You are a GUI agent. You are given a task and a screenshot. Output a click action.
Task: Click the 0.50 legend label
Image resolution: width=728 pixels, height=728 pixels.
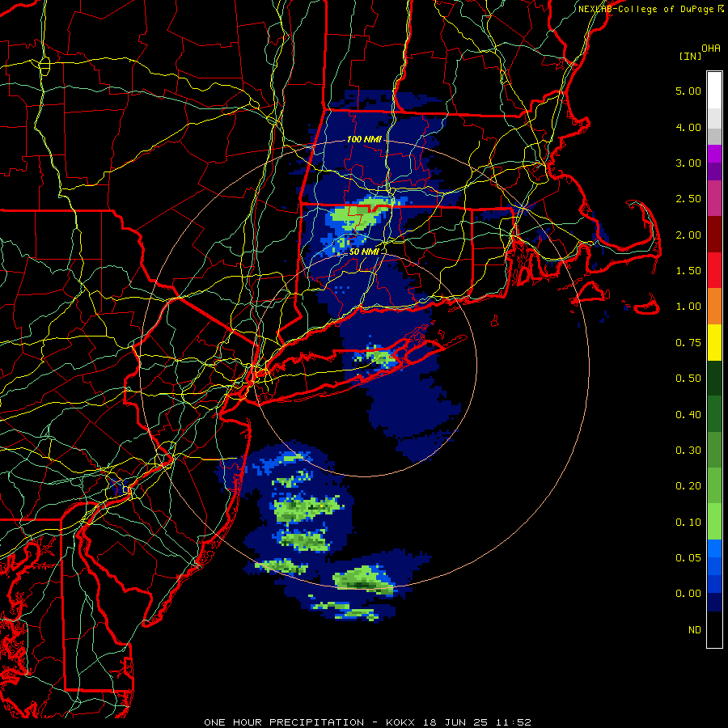(688, 379)
